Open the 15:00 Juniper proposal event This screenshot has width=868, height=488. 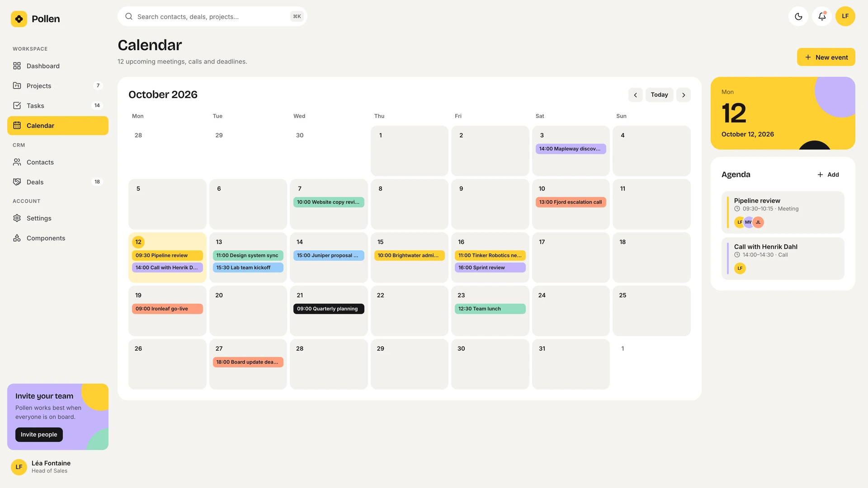(329, 255)
